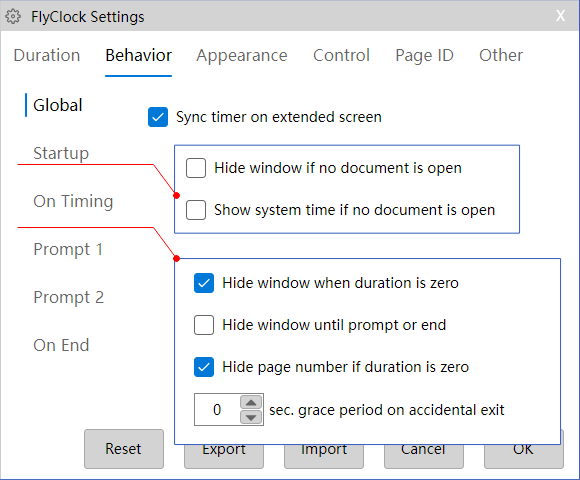The image size is (580, 480).
Task: Enable Hide window until prompt or end
Action: pos(204,325)
